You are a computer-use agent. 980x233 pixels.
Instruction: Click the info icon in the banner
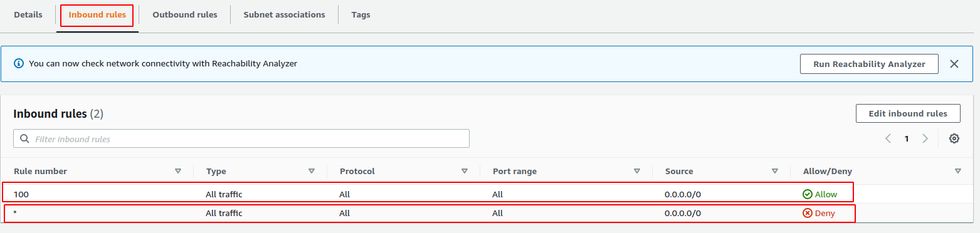click(19, 63)
